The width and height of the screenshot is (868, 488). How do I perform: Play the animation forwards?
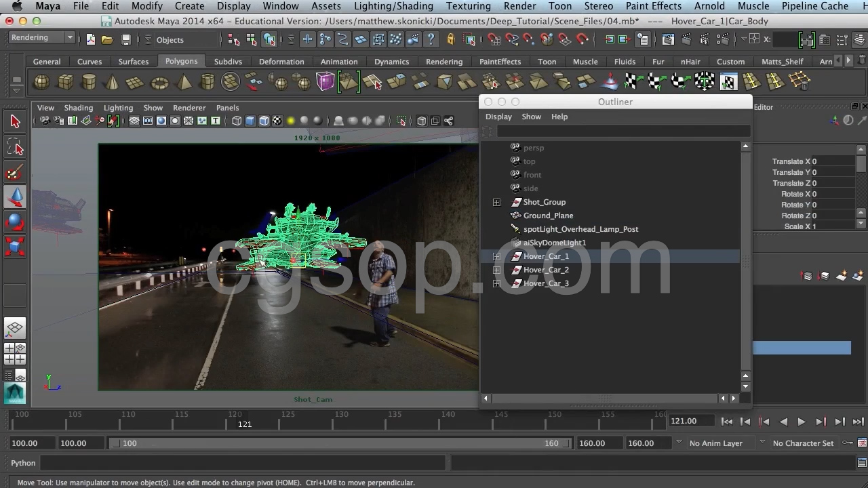(802, 422)
